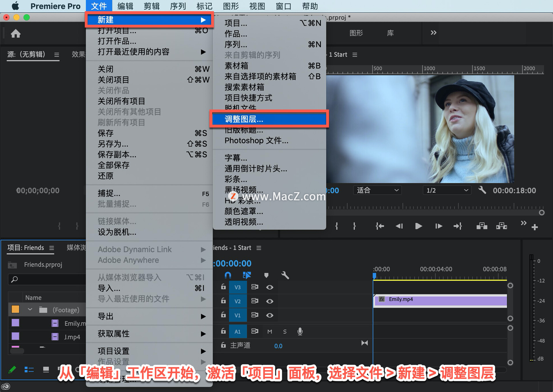This screenshot has height=392, width=553.
Task: Click the Lift icon in the program monitor
Action: [x=481, y=226]
